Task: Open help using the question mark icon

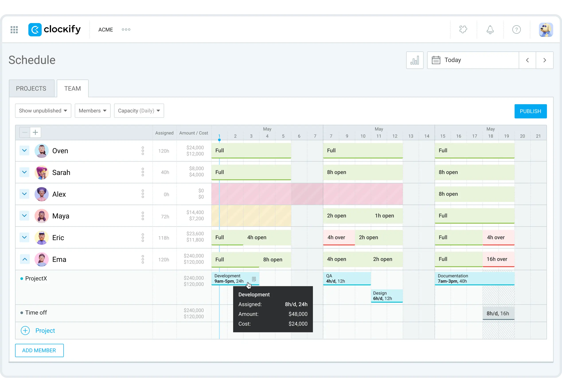Action: pyautogui.click(x=517, y=29)
